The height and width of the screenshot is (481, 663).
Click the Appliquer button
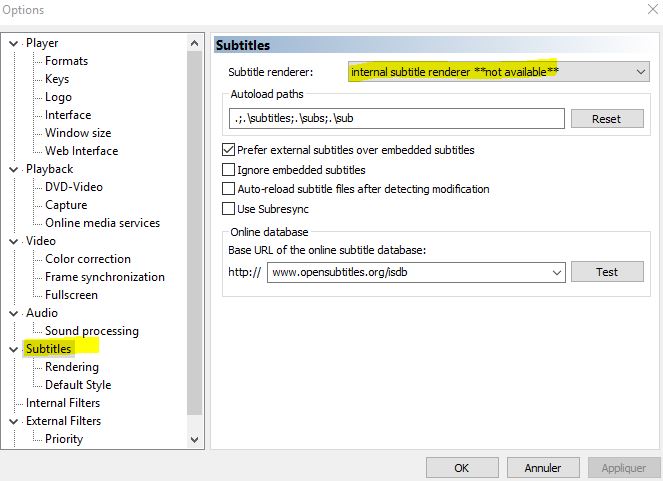click(x=624, y=468)
